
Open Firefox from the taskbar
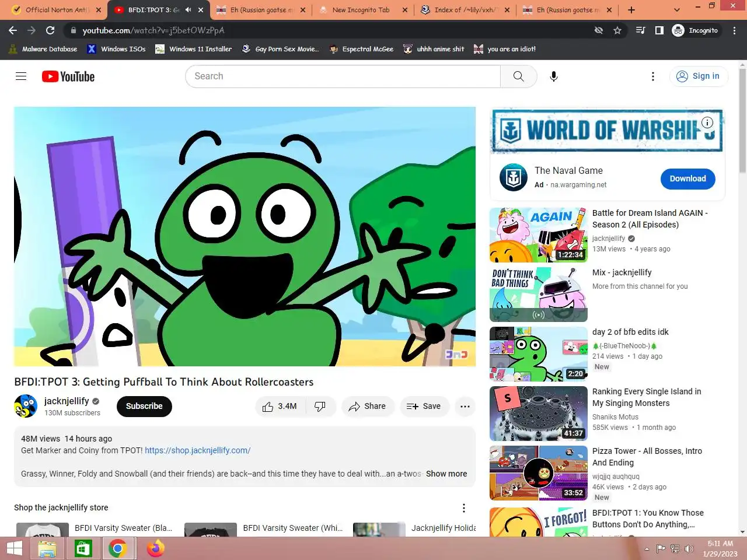point(155,548)
